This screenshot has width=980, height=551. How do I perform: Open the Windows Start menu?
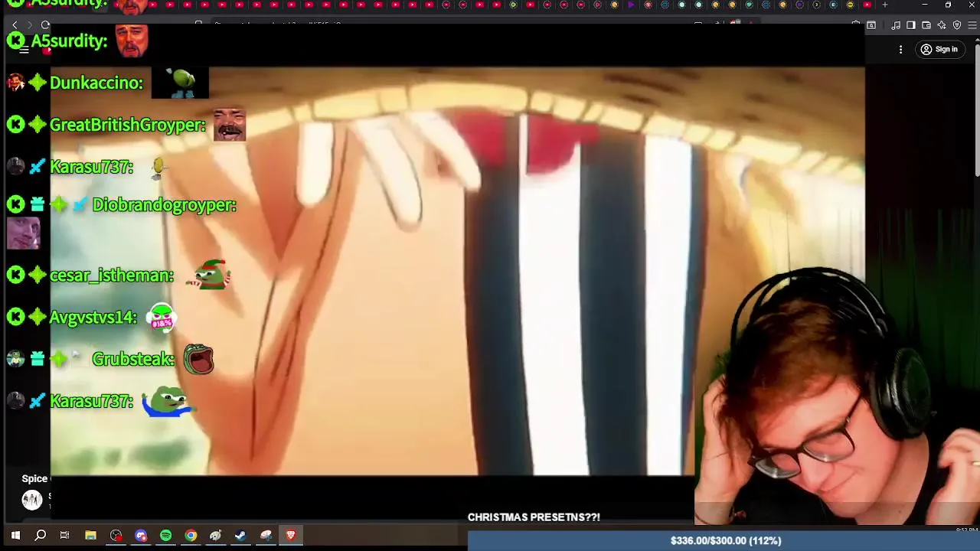coord(15,536)
